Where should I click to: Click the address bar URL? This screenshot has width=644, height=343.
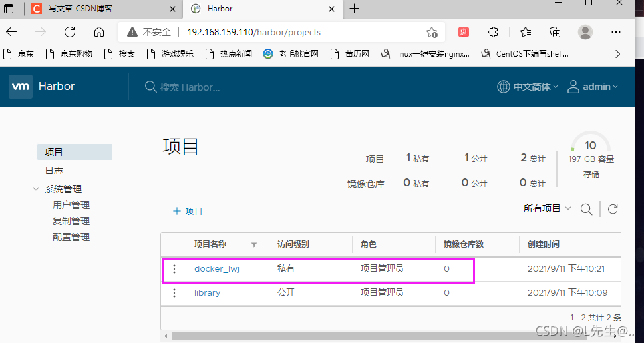coord(253,32)
